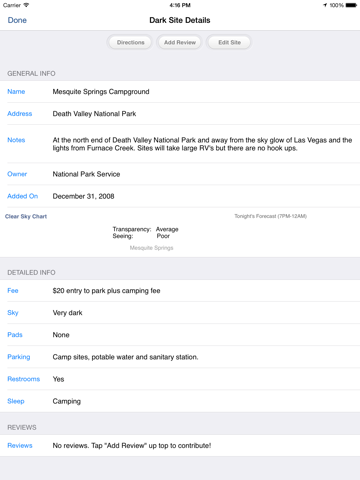Open the Clear Sky Chart link
This screenshot has width=360, height=480.
[26, 216]
